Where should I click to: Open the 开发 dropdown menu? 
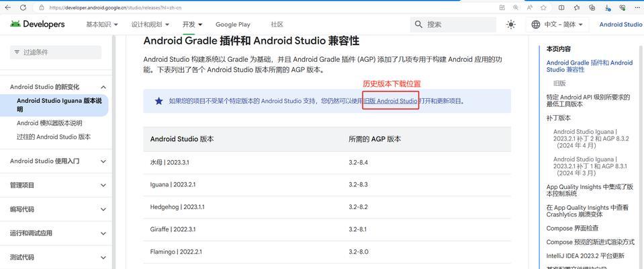coord(193,25)
